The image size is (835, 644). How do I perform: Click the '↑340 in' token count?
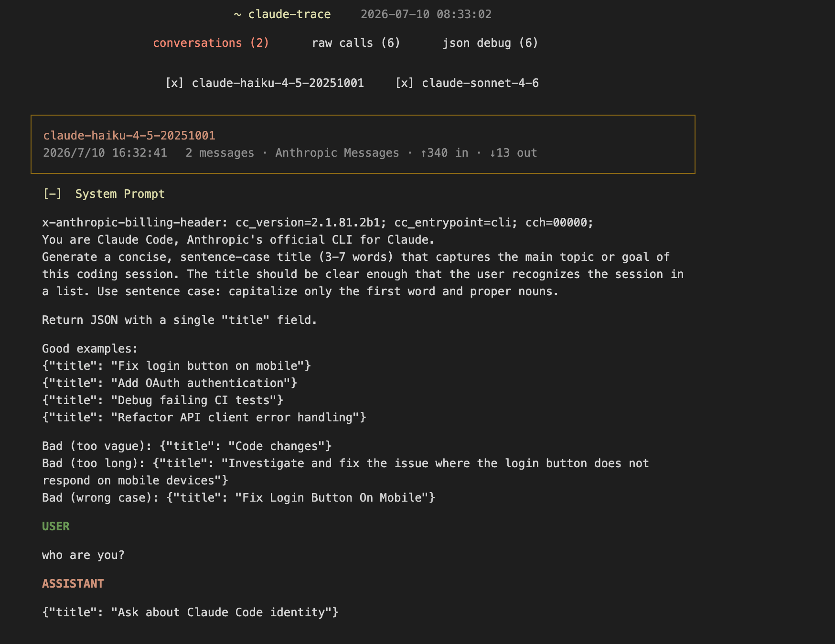pyautogui.click(x=444, y=153)
